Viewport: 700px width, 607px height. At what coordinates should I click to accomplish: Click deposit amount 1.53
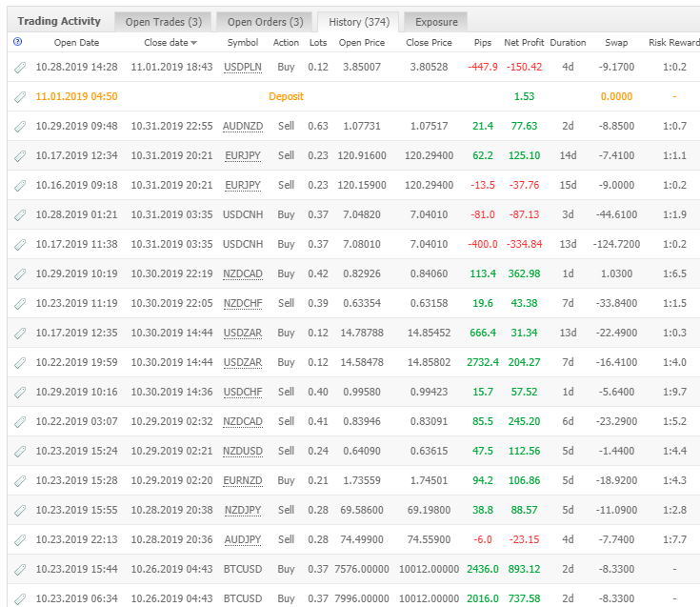tap(524, 96)
